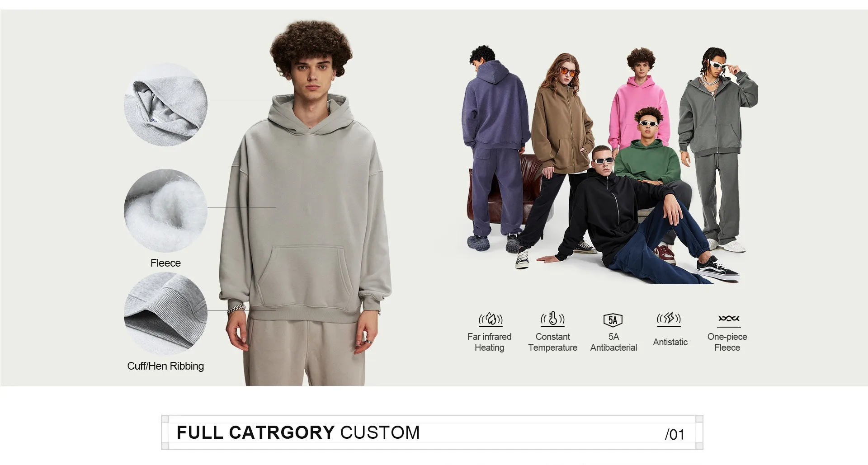The width and height of the screenshot is (868, 465).
Task: Click the /01 section number
Action: click(675, 435)
